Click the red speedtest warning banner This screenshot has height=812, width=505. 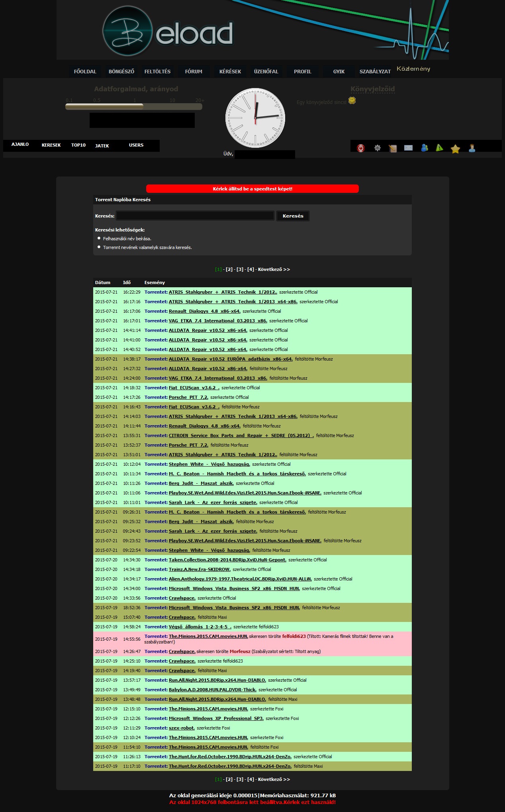click(x=252, y=189)
